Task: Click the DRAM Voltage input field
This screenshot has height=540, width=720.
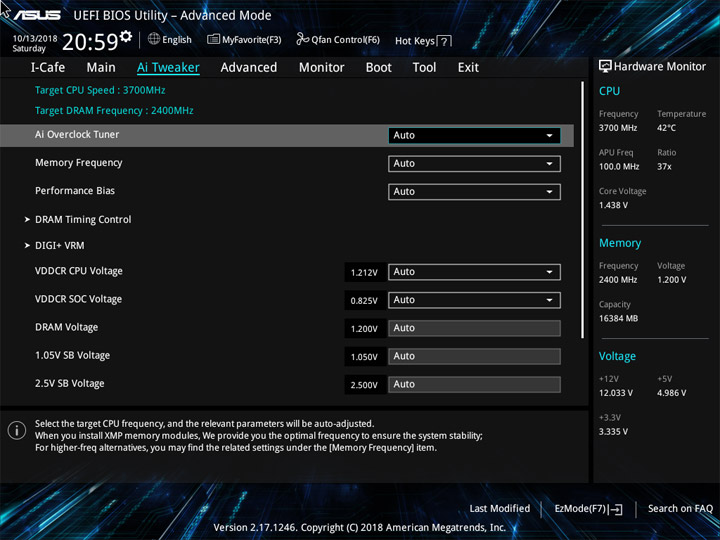Action: (x=474, y=328)
